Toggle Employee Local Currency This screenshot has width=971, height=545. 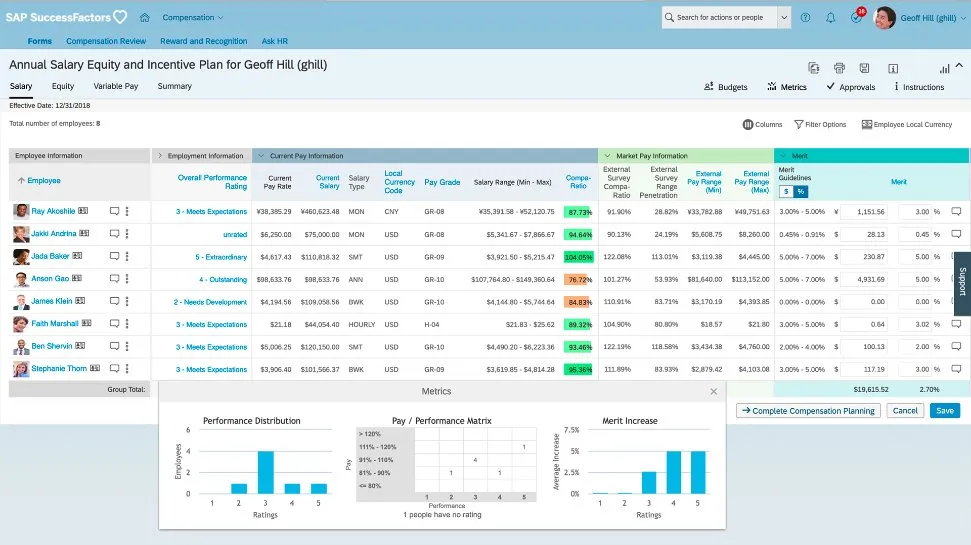click(x=906, y=125)
